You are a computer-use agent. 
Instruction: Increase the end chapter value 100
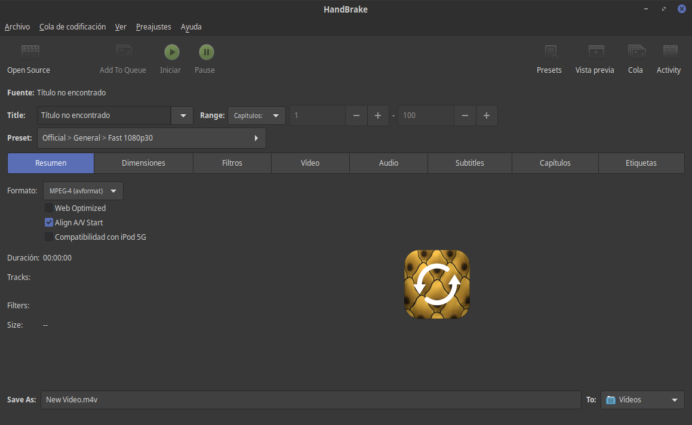486,116
